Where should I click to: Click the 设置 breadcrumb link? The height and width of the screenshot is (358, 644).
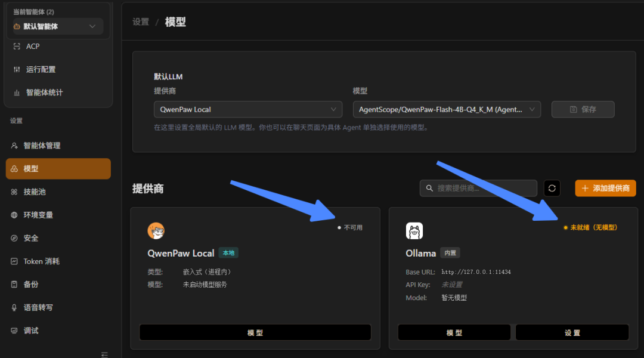[141, 22]
